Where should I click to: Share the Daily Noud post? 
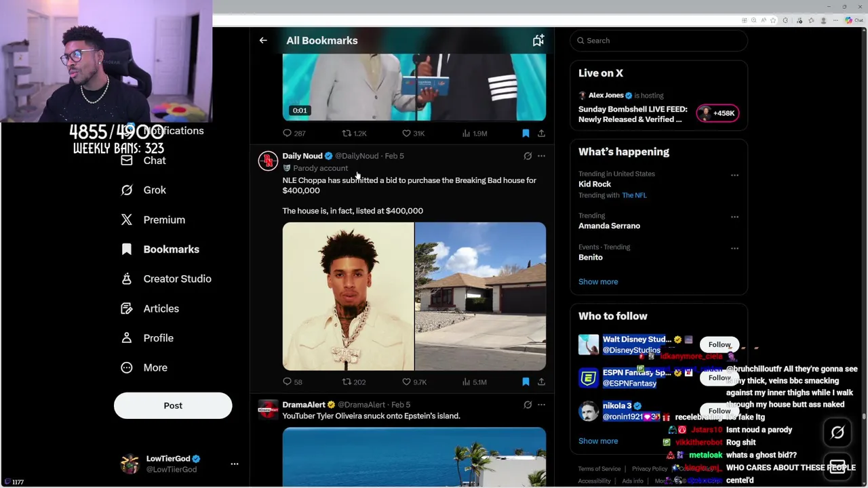tap(541, 382)
